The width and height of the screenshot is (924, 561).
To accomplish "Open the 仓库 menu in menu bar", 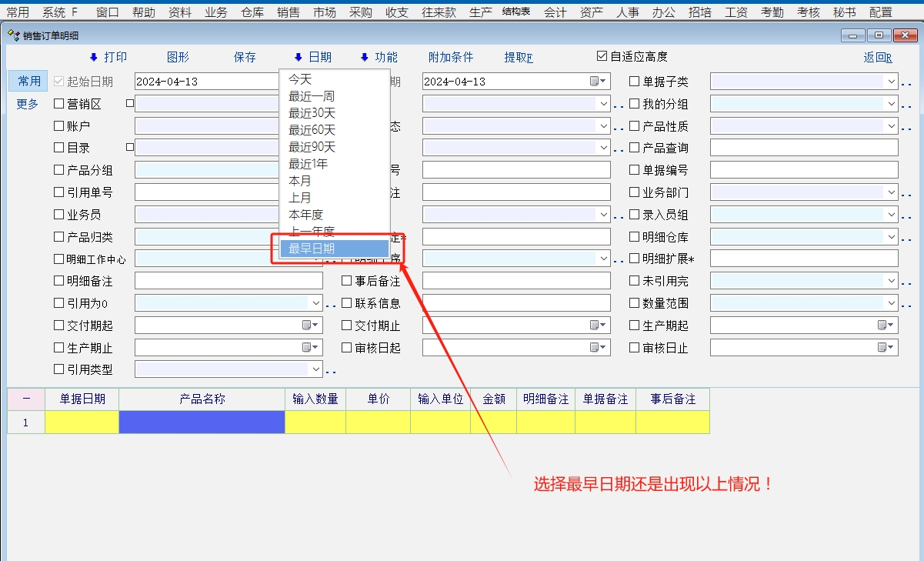I will [252, 12].
